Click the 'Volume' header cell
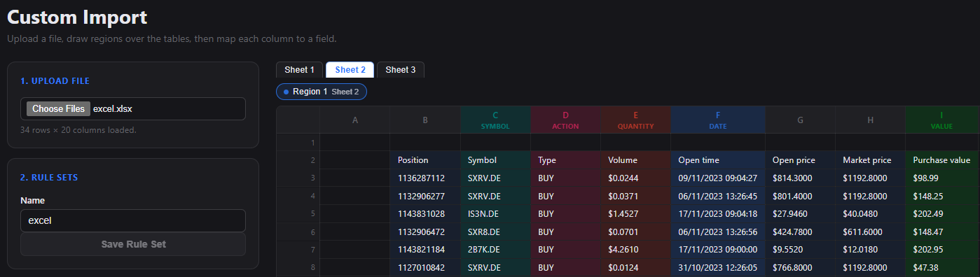Screen dimensions: 980x277 [x=635, y=160]
